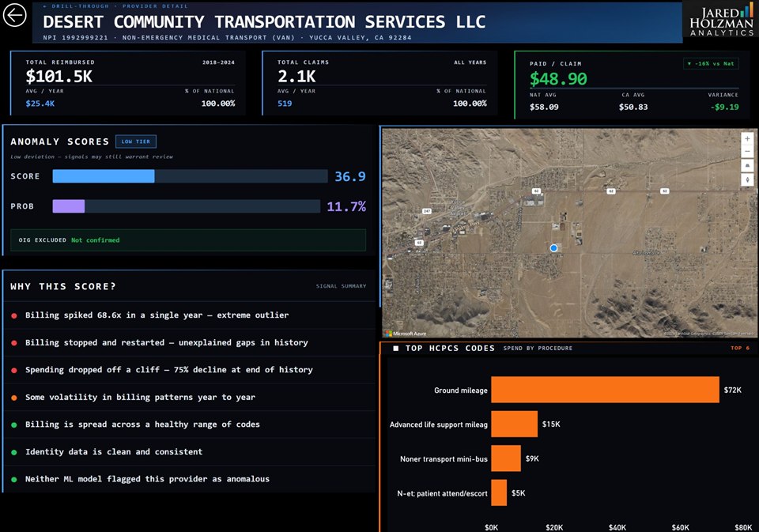This screenshot has height=532, width=759.
Task: Click the Microsoft Azure map logo
Action: pyautogui.click(x=406, y=334)
